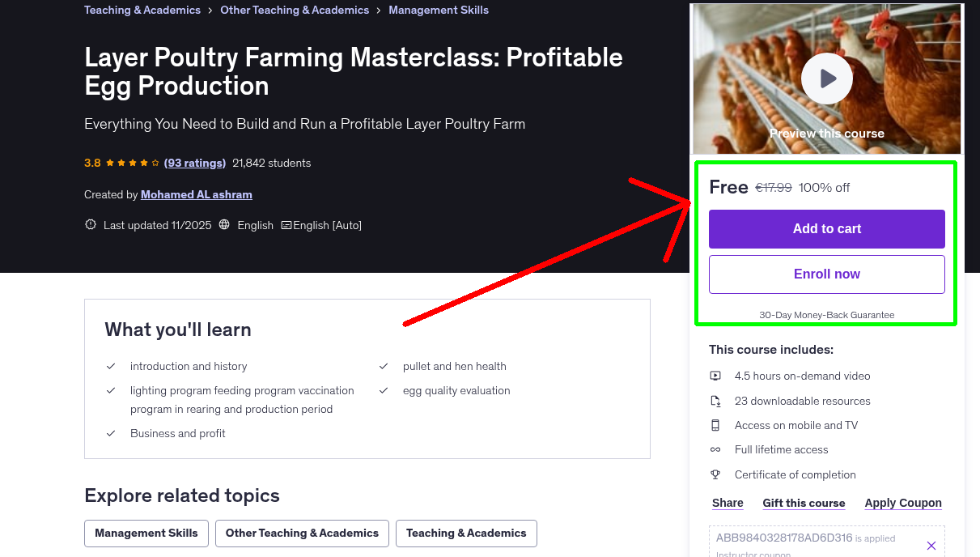Open the 93 ratings link
This screenshot has height=557, width=980.
pyautogui.click(x=194, y=163)
